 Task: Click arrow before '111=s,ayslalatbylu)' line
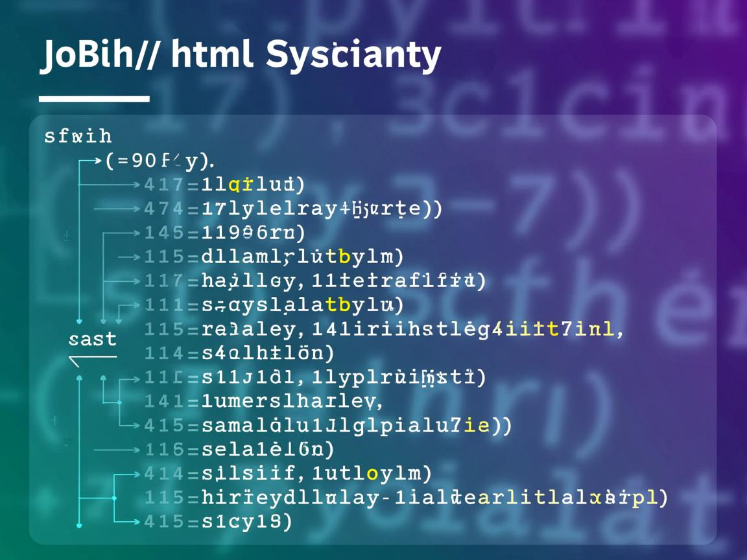coord(130,305)
